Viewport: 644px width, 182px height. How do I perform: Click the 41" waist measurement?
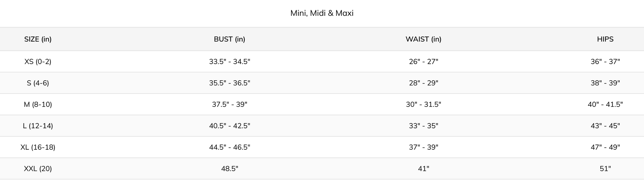click(x=423, y=169)
